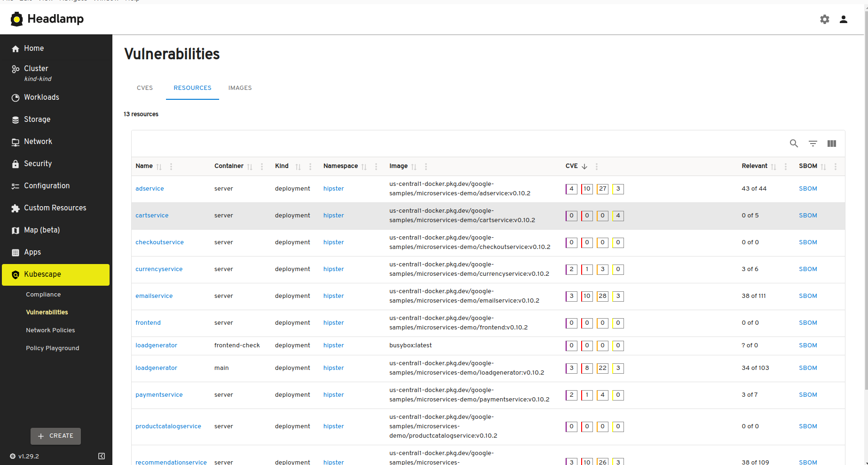Screen dimensions: 868x465
Task: Click cartservice medium CVE count box
Action: point(603,216)
